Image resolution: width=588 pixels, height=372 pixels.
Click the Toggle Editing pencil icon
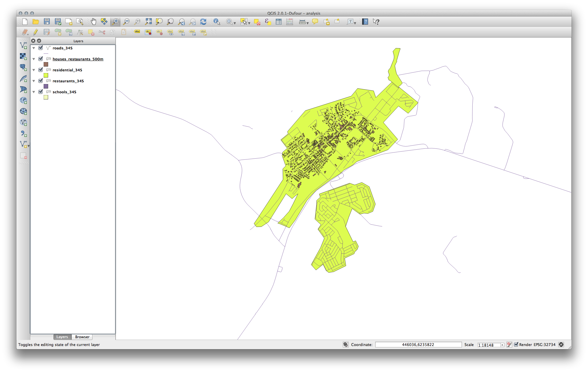click(x=36, y=32)
